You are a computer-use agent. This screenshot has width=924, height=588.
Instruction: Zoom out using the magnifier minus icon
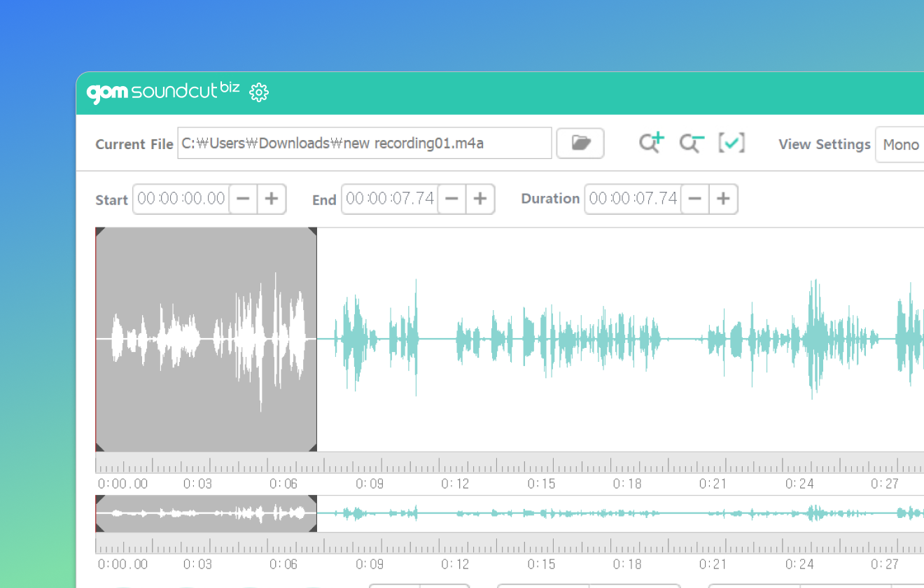[692, 143]
